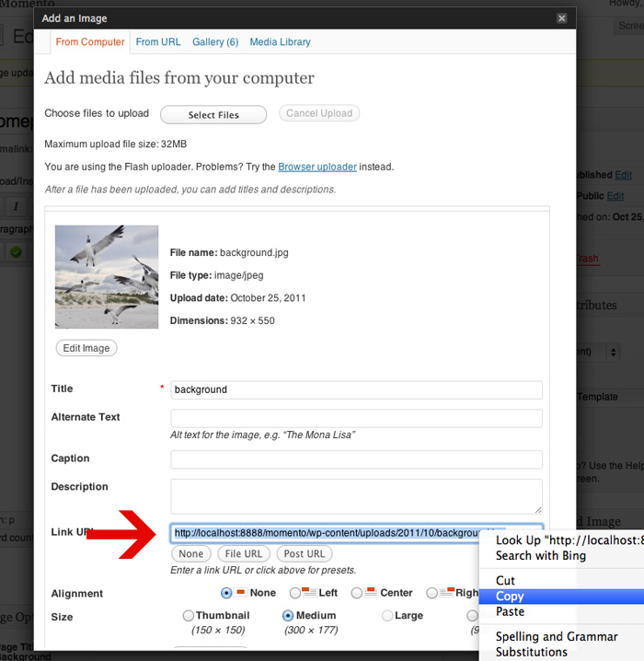Click the seagull image thumbnail
Viewport: 644px width, 661px height.
(x=107, y=277)
